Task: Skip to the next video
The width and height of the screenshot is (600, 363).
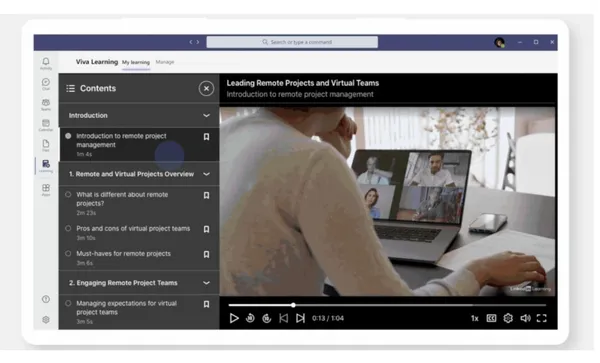Action: click(x=300, y=318)
